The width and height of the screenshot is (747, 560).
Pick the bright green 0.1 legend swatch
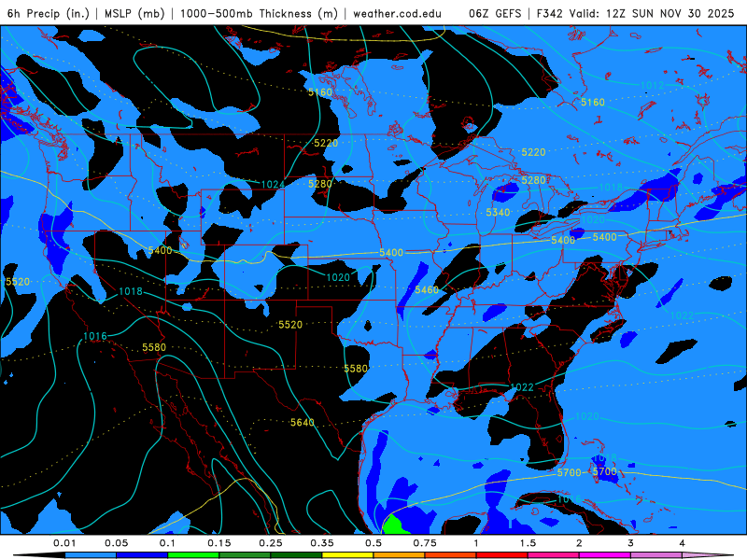tap(193, 555)
